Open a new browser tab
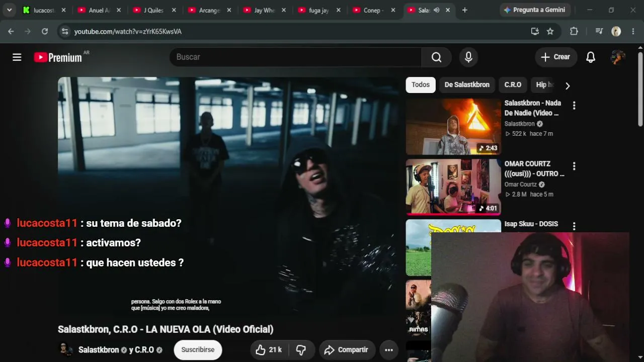 pyautogui.click(x=464, y=10)
